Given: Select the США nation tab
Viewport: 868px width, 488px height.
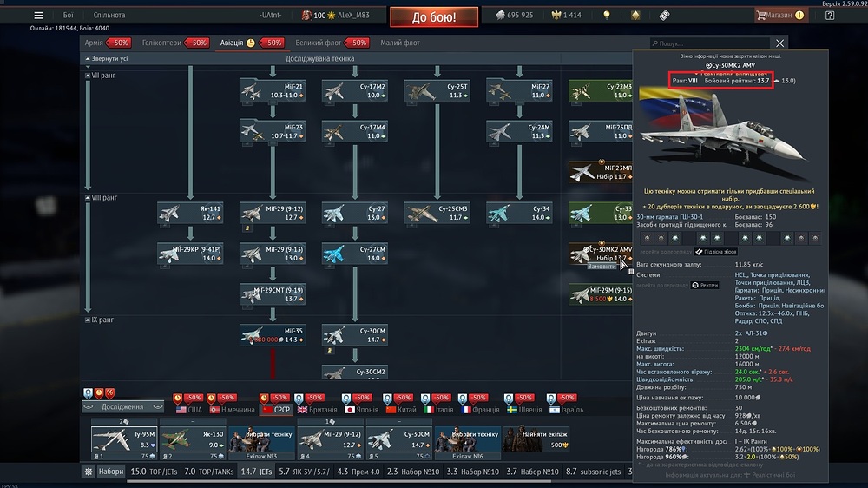Looking at the screenshot, I should (x=189, y=410).
